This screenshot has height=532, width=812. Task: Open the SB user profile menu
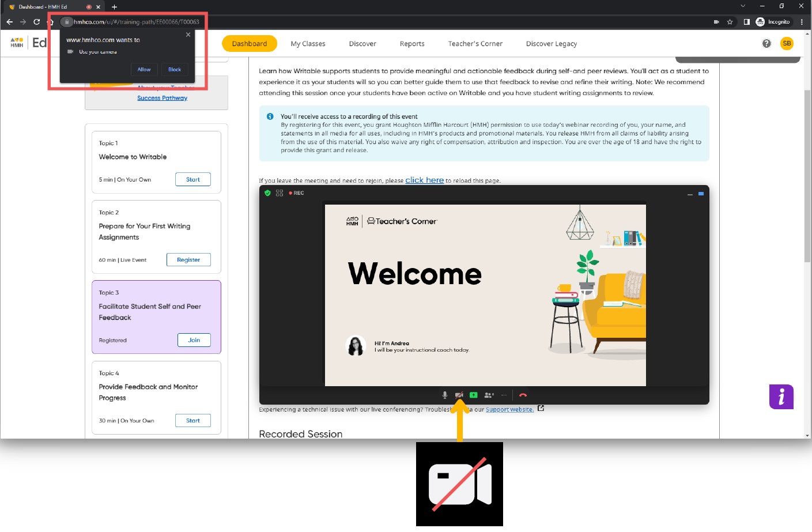tap(787, 44)
